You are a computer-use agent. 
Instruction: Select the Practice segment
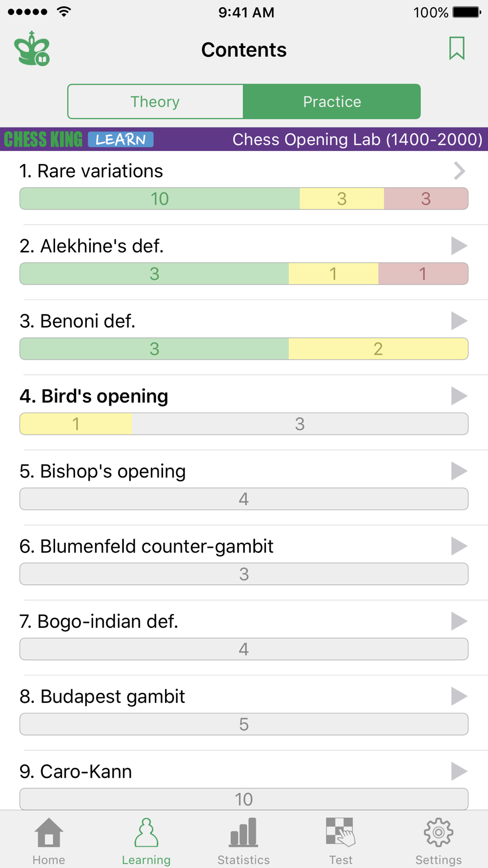(332, 102)
